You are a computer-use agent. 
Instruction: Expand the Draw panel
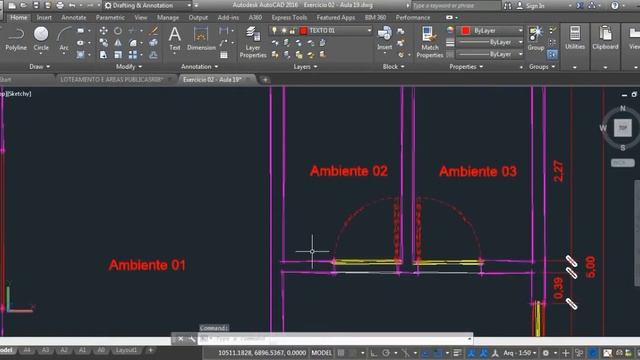[x=40, y=67]
